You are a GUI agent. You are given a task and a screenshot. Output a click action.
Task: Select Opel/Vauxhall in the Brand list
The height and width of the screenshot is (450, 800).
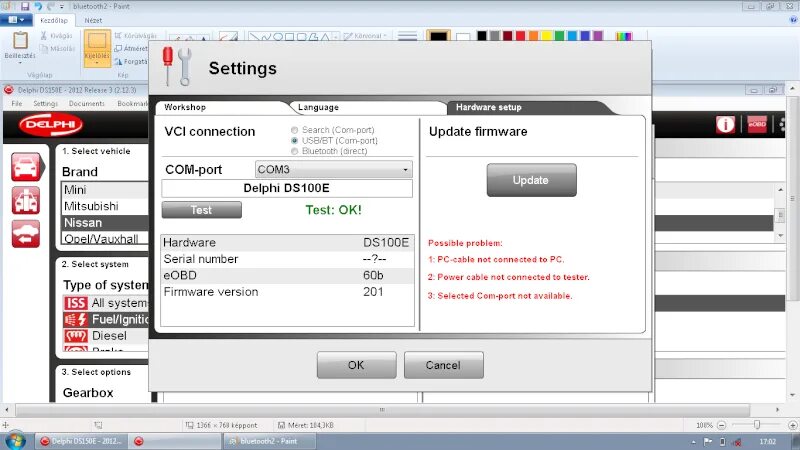[105, 238]
